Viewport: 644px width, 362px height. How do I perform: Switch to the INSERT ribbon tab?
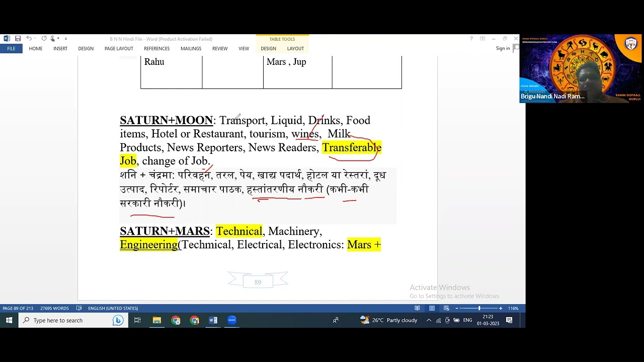click(60, 49)
